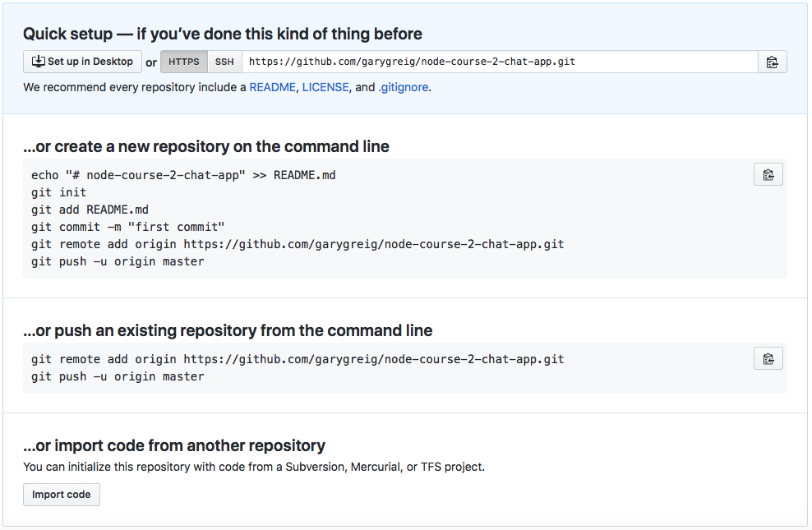Image resolution: width=812 pixels, height=530 pixels.
Task: Click the 'import code from another repository' heading
Action: coord(174,445)
